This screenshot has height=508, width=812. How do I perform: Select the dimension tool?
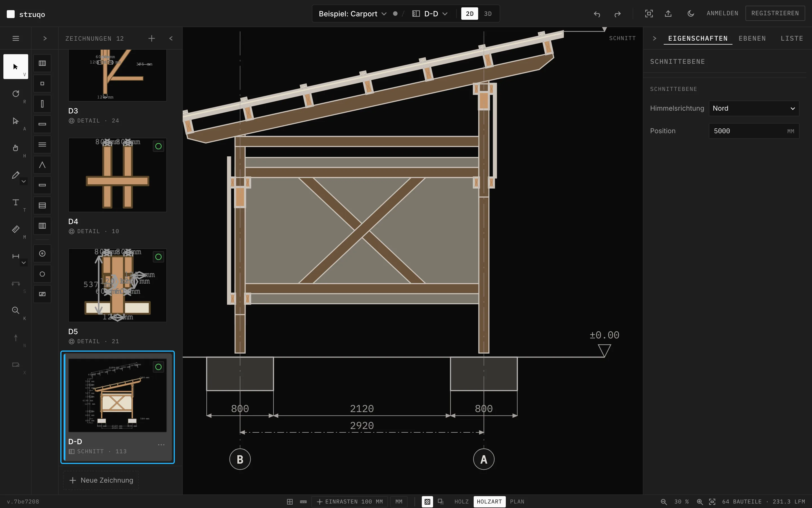tap(16, 256)
